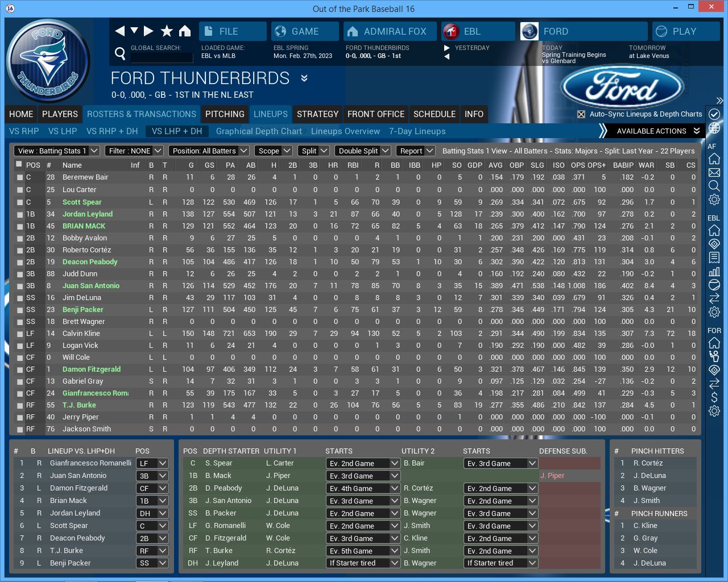This screenshot has width=728, height=582.
Task: Open the View: Batting Stats 1 dropdown
Action: (57, 151)
